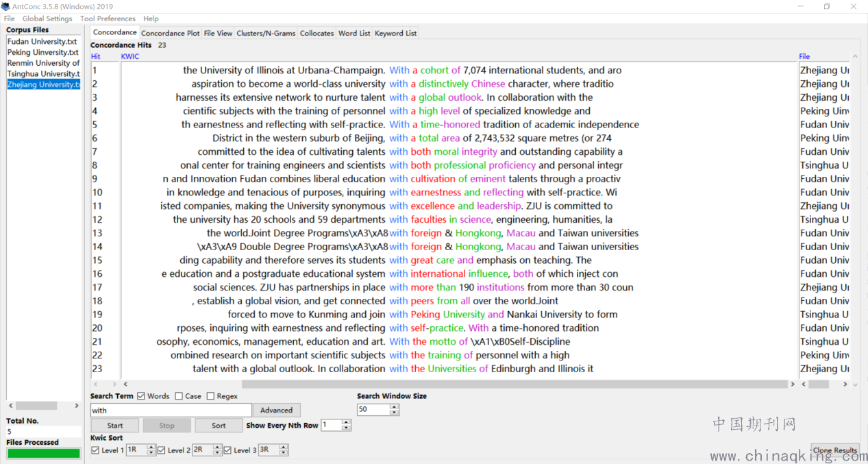This screenshot has height=464, width=868.
Task: Click the Files Processed green progress bar
Action: coord(43,453)
